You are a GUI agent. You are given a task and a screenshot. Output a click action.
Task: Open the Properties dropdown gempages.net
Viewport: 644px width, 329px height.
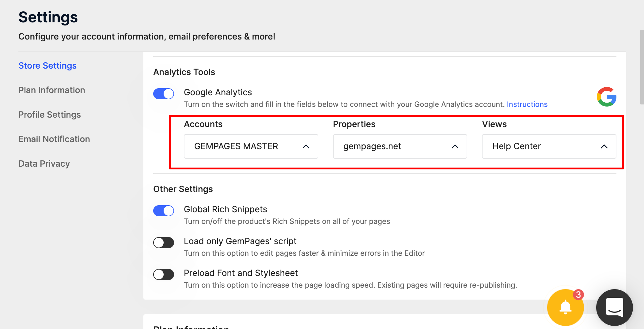400,146
